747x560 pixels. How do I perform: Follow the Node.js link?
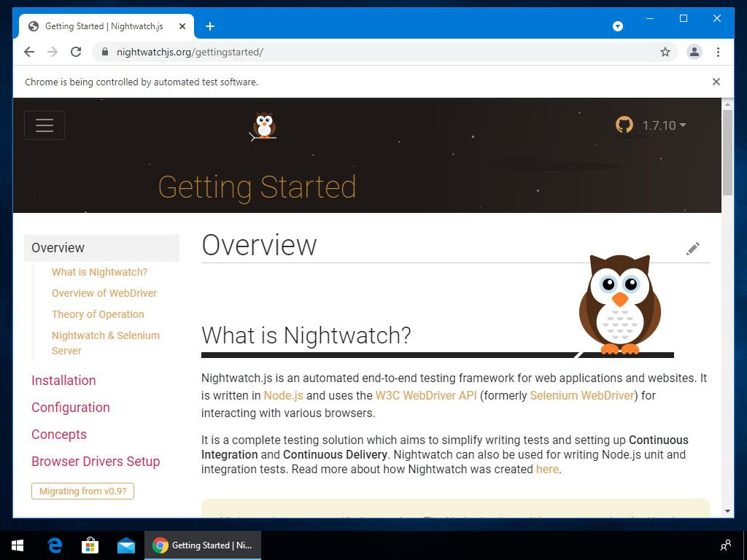(x=284, y=396)
